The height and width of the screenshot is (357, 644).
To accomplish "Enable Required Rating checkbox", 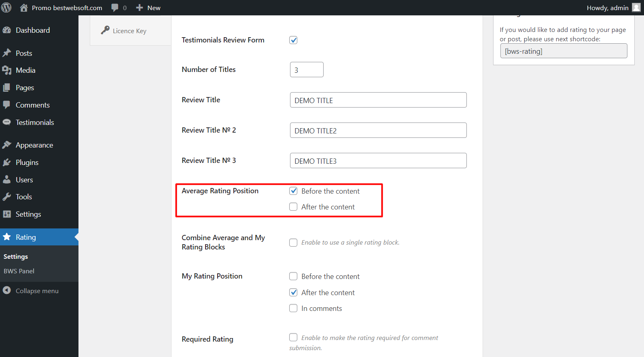I will (293, 337).
